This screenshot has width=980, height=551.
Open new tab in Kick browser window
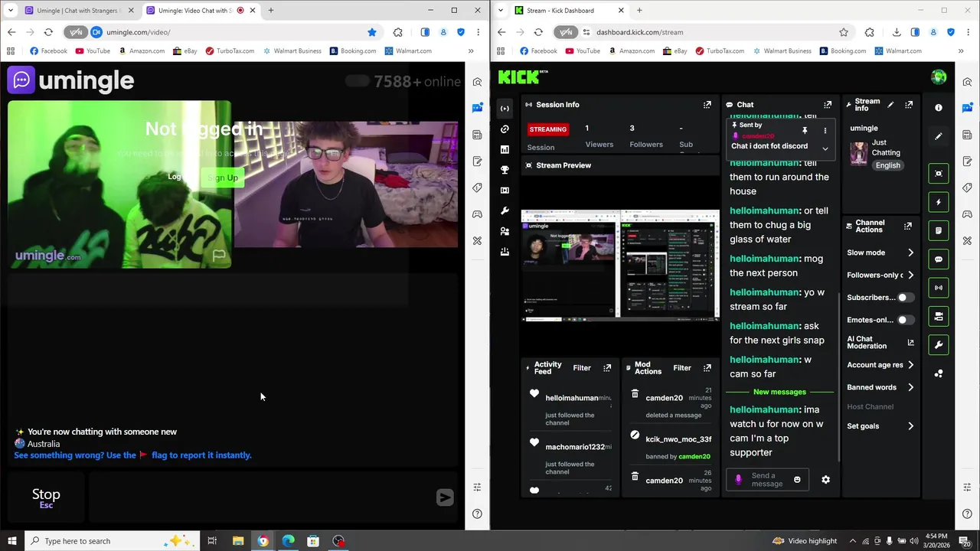(x=639, y=11)
